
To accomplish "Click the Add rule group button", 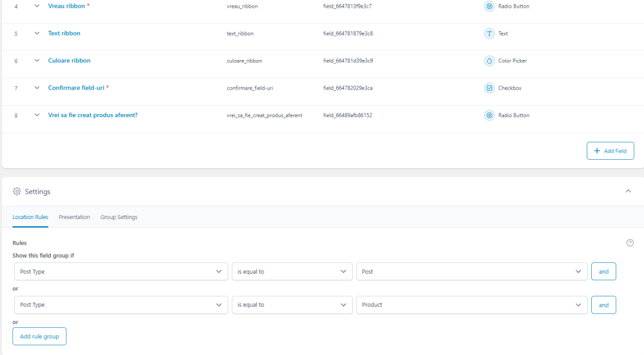I will [x=39, y=336].
